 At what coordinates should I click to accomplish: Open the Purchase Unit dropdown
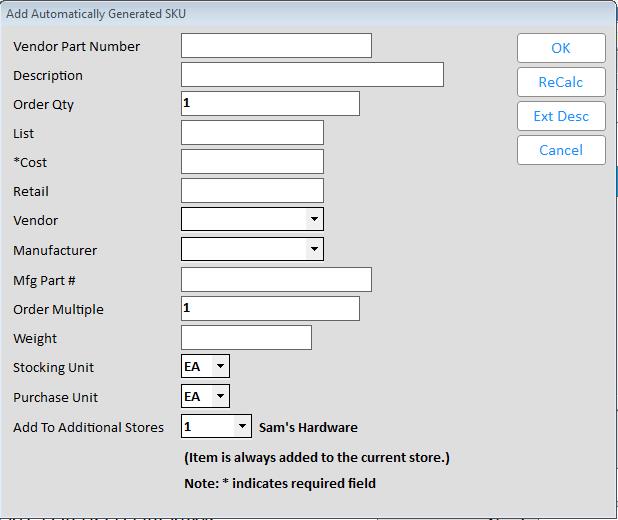coord(221,397)
